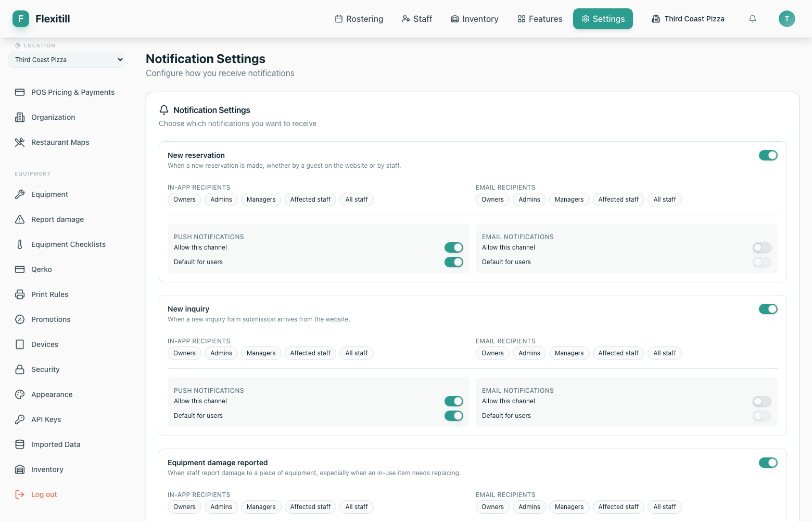Click the sidebar Inventory warehouse icon
812x521 pixels.
point(20,469)
